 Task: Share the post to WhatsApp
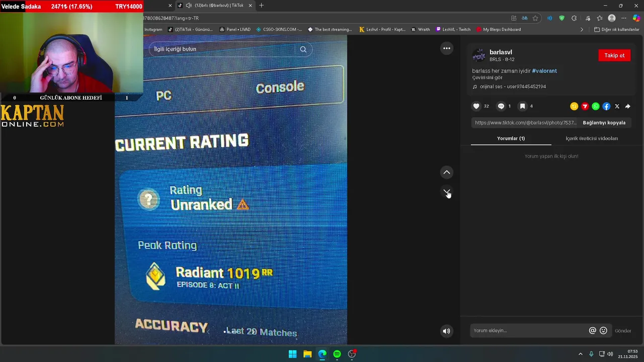596,106
